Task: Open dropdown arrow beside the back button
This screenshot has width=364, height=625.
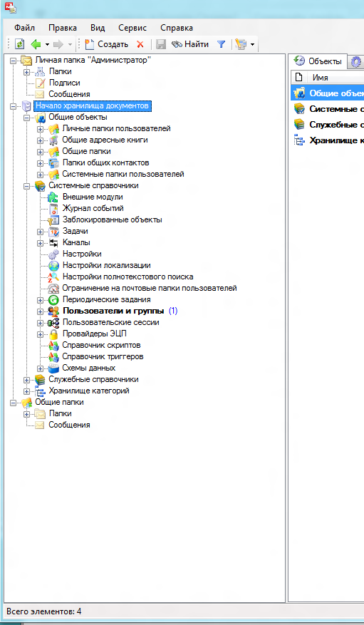Action: pos(47,44)
